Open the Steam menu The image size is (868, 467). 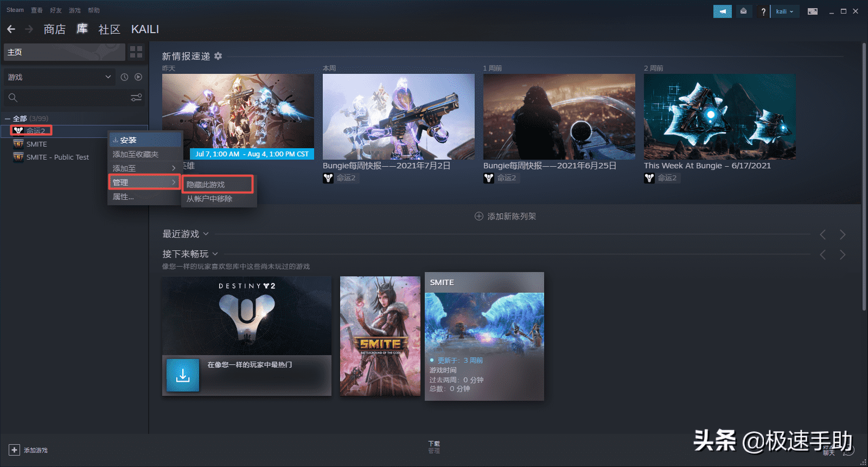point(15,10)
